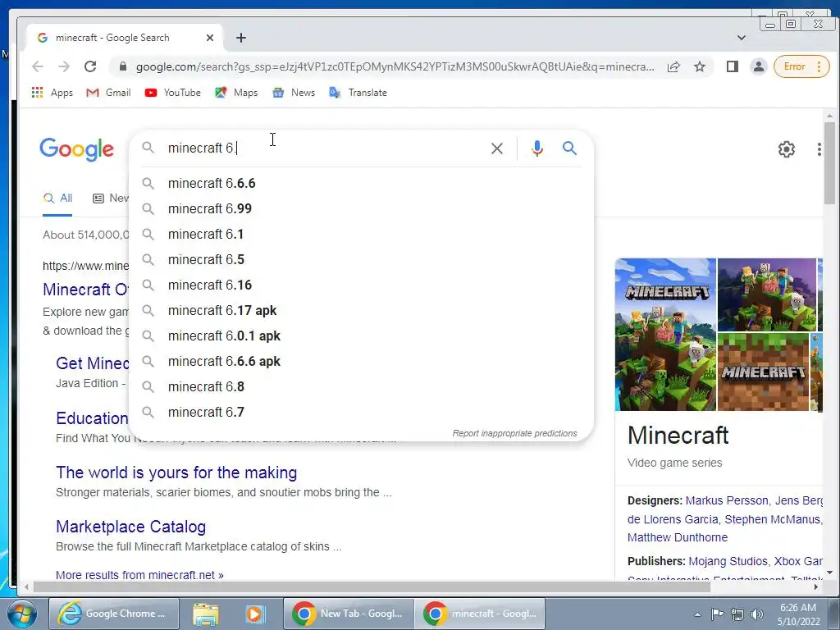The image size is (840, 630).
Task: Open Windows Start button
Action: tap(21, 614)
